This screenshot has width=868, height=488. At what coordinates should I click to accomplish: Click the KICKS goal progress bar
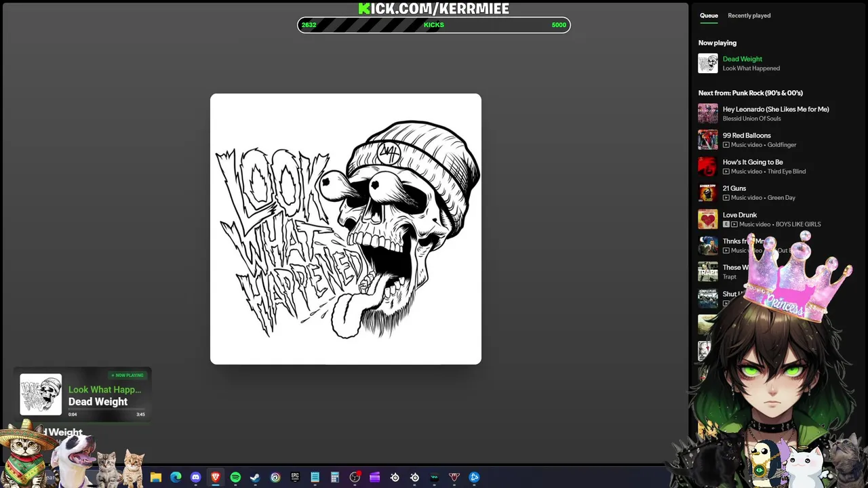click(x=434, y=25)
